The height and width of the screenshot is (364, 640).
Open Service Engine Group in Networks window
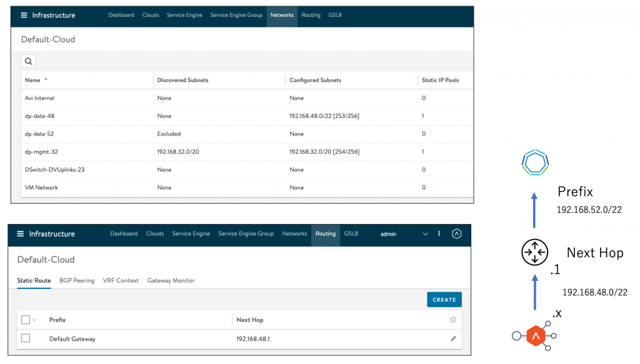click(x=236, y=15)
